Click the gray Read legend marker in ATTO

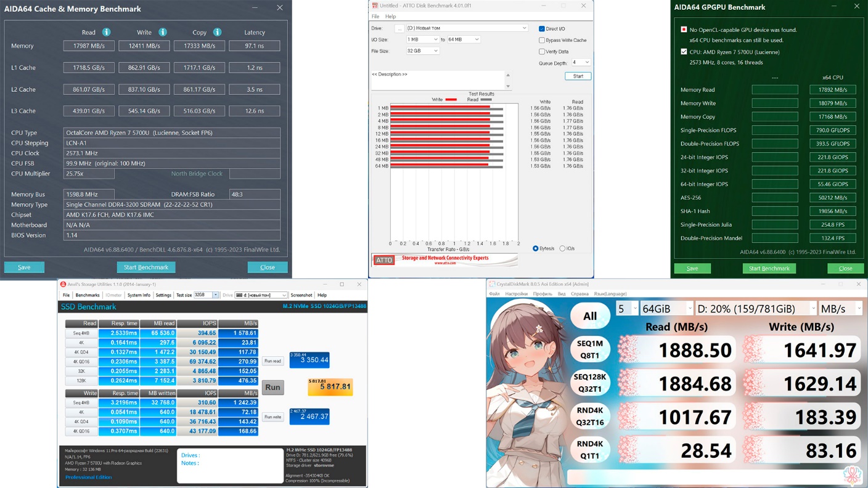[x=486, y=100]
